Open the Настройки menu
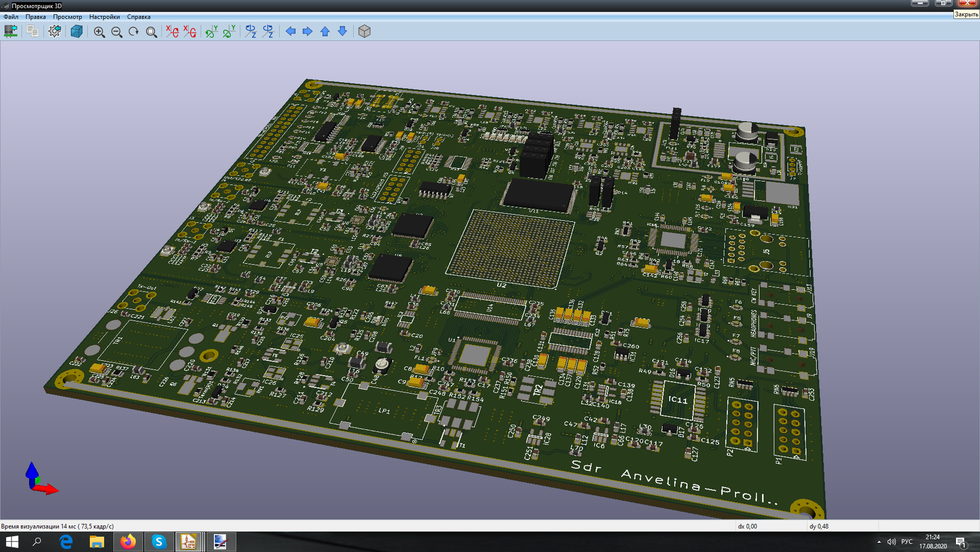The height and width of the screenshot is (552, 980). pyautogui.click(x=105, y=17)
